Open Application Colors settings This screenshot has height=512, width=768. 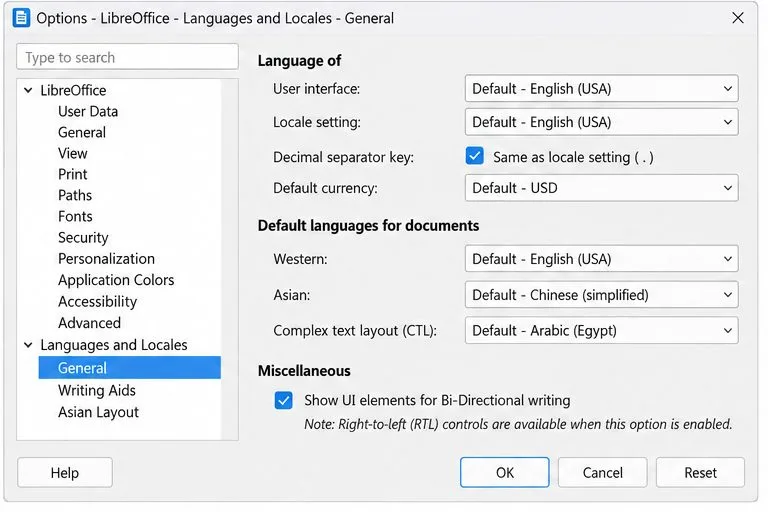[116, 280]
